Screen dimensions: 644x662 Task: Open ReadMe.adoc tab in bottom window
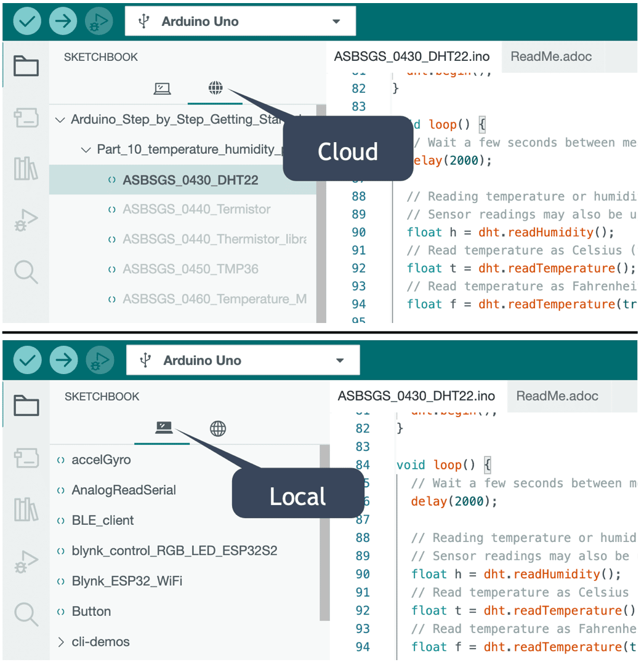pyautogui.click(x=557, y=396)
